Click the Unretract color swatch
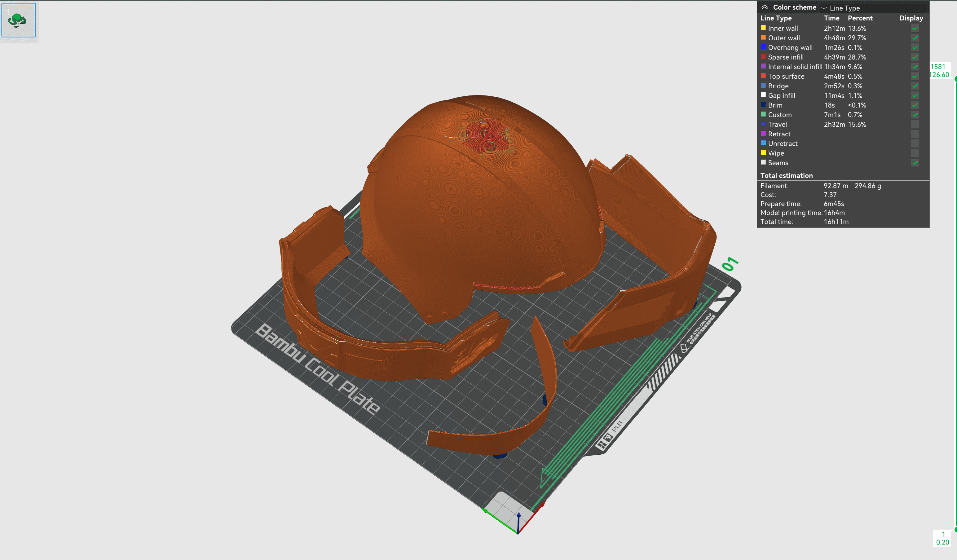Image resolution: width=957 pixels, height=560 pixels. [x=763, y=143]
